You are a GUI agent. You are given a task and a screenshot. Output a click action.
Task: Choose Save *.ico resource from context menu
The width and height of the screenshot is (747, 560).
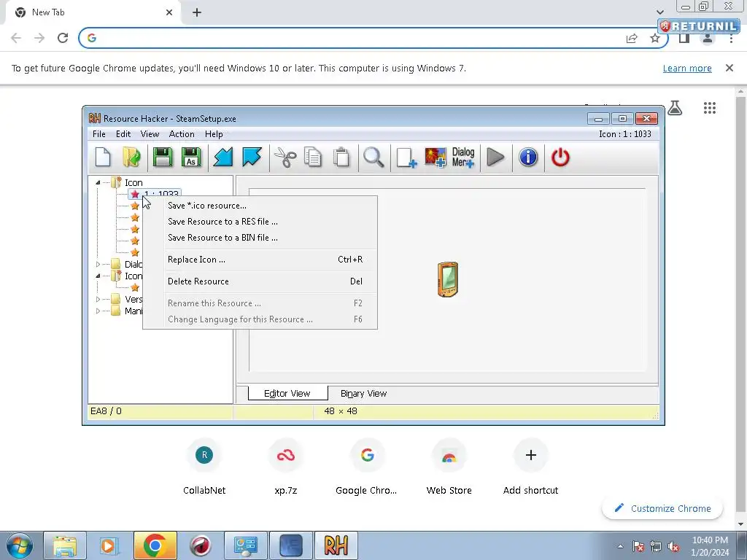point(260,206)
